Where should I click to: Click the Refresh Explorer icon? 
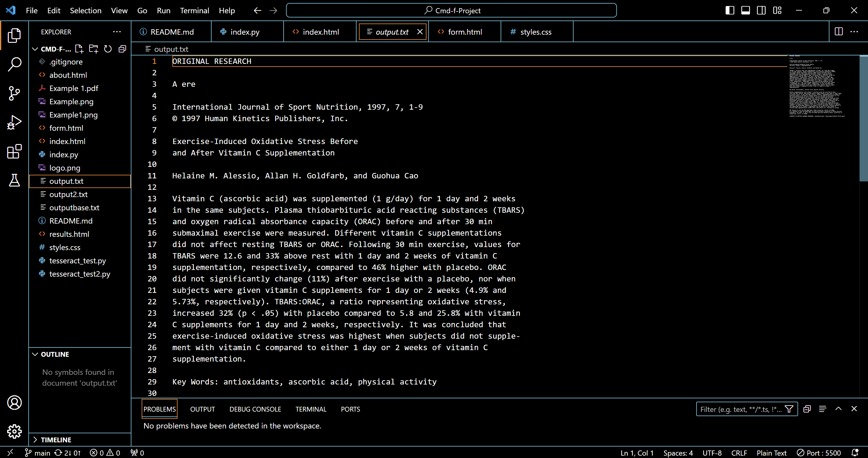pos(108,49)
